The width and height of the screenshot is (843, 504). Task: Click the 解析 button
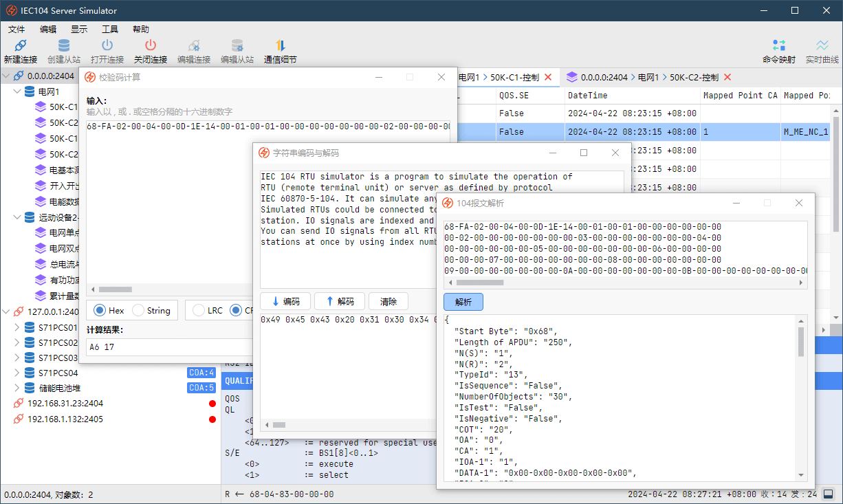coord(463,302)
